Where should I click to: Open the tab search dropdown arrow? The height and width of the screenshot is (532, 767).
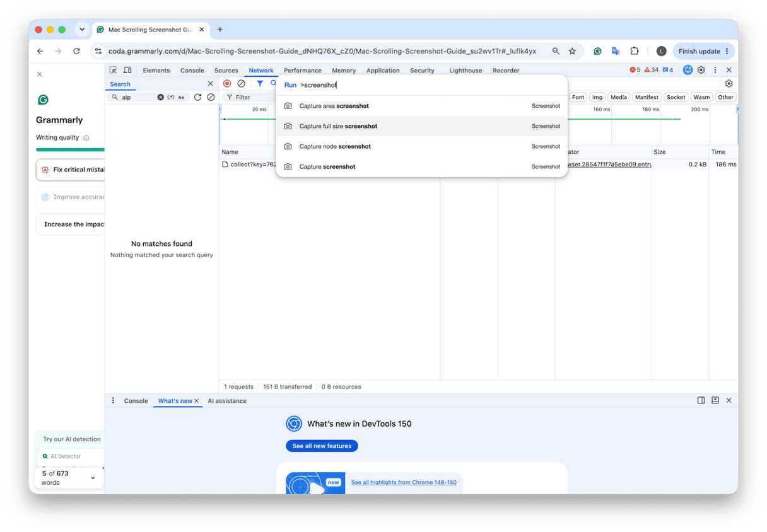(82, 30)
